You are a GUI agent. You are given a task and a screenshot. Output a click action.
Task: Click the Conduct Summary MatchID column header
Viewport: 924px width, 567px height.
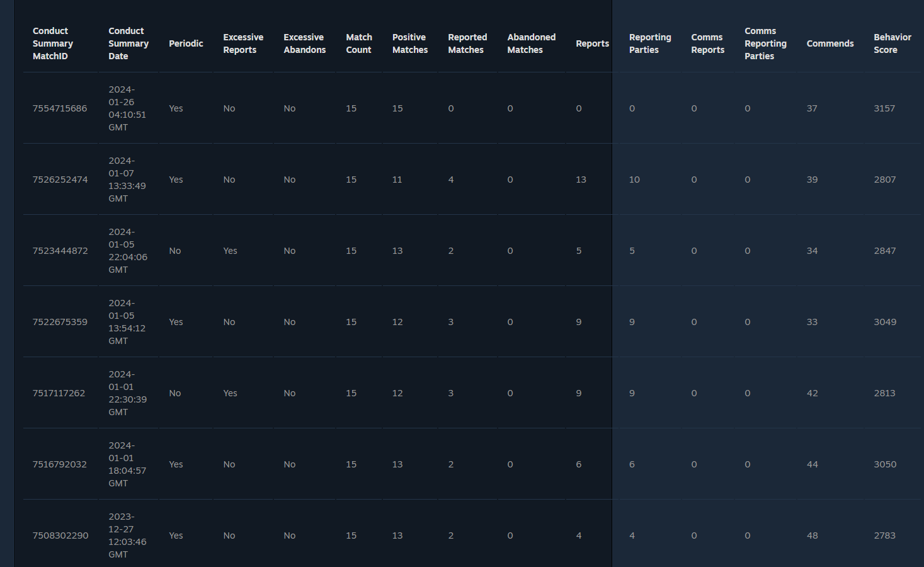[53, 43]
